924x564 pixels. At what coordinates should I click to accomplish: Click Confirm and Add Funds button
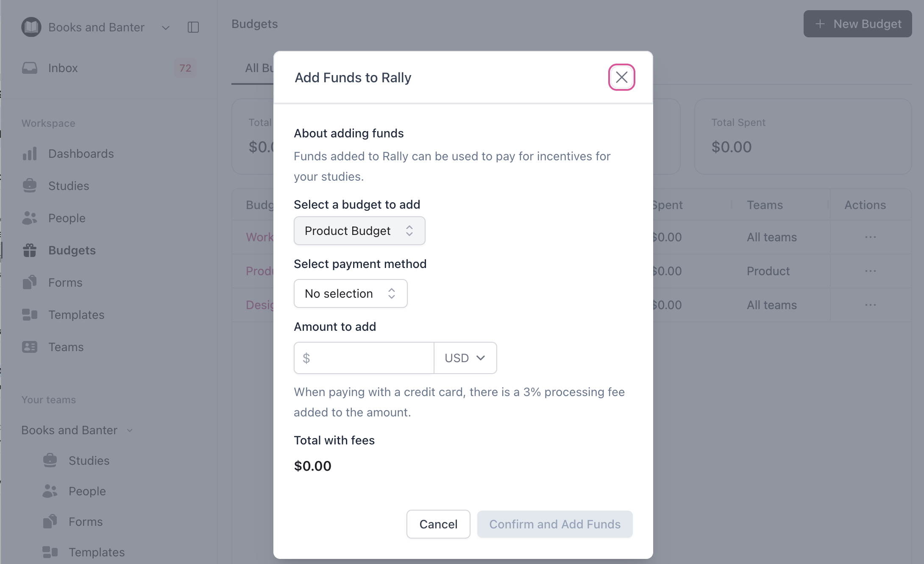tap(554, 524)
